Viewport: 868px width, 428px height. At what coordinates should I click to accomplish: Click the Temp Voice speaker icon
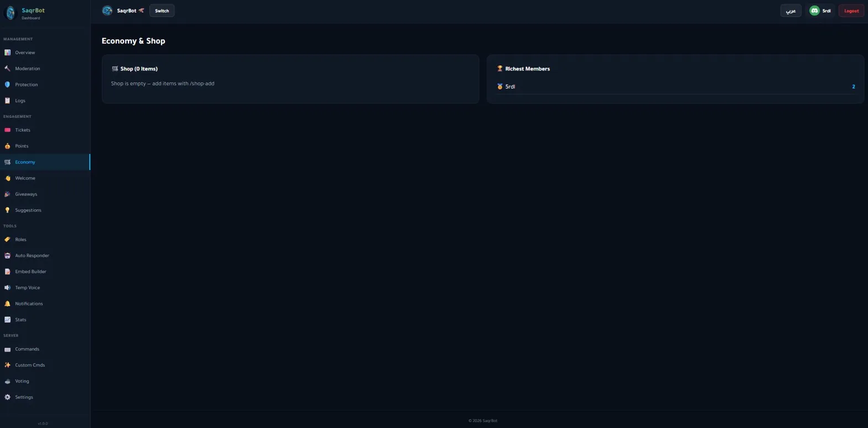pos(7,288)
